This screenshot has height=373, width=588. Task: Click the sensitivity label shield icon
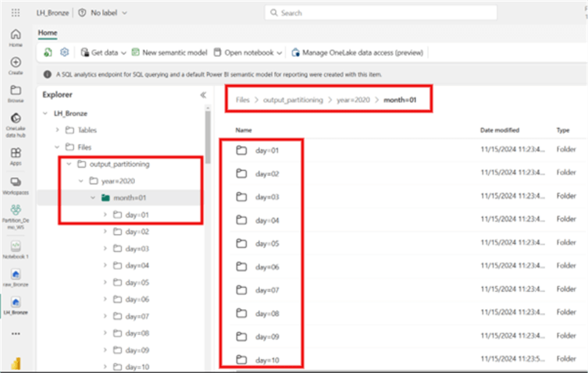click(x=82, y=12)
